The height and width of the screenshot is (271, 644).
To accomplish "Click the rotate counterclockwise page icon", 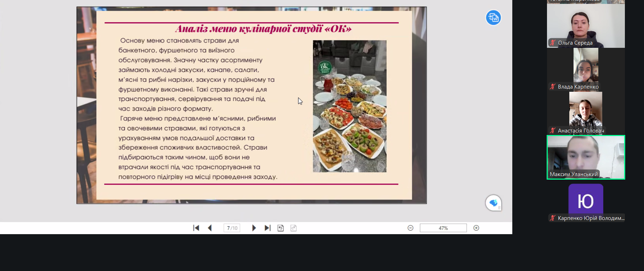I will point(281,228).
